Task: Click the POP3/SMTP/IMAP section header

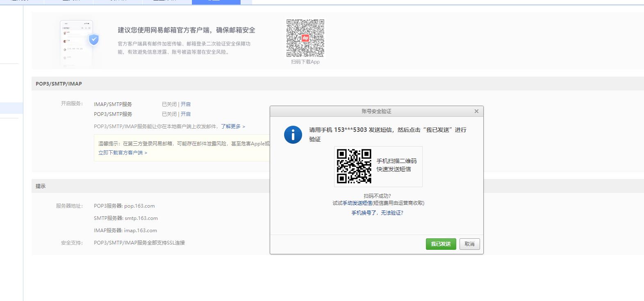Action: click(x=59, y=84)
